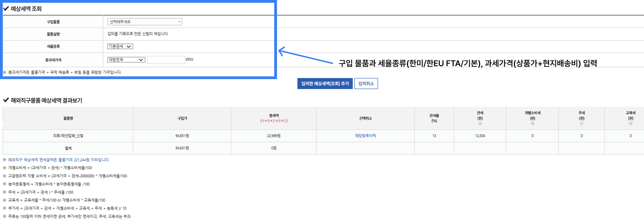Screen dimensions: 644x223
Task: Click the '세율종류' row label
Action: click(53, 46)
